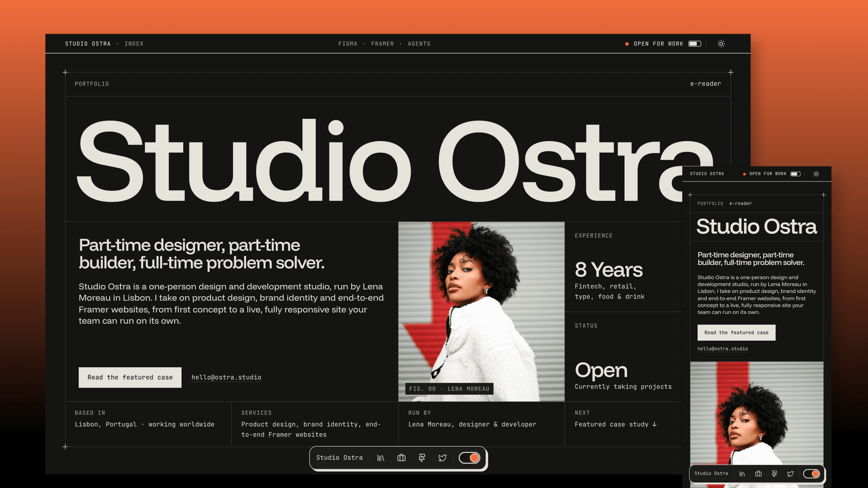
Task: Click STUDIO OSTRA brand in desktop header
Action: point(88,44)
